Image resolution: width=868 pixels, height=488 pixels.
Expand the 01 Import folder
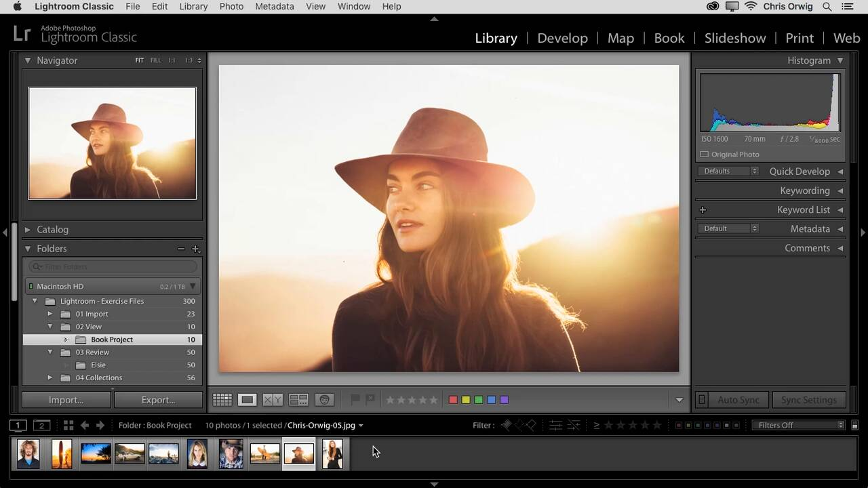(x=50, y=314)
